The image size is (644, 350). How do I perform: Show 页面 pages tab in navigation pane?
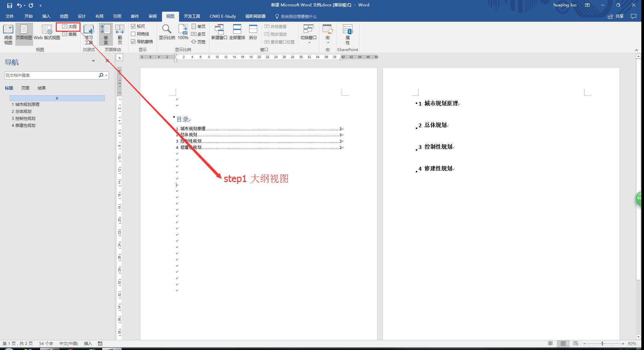point(25,88)
